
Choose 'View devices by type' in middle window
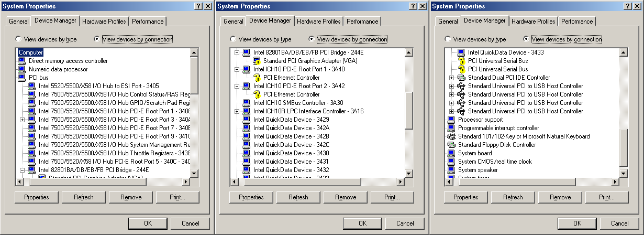(234, 39)
